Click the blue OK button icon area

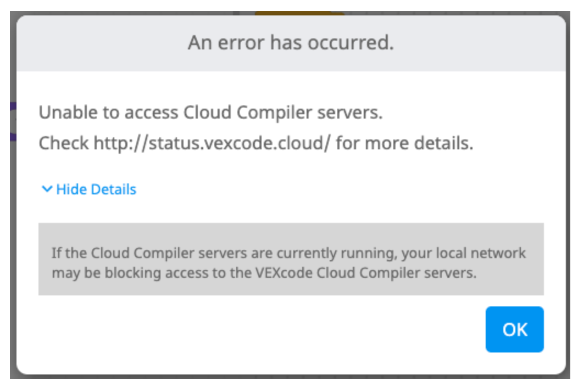514,328
